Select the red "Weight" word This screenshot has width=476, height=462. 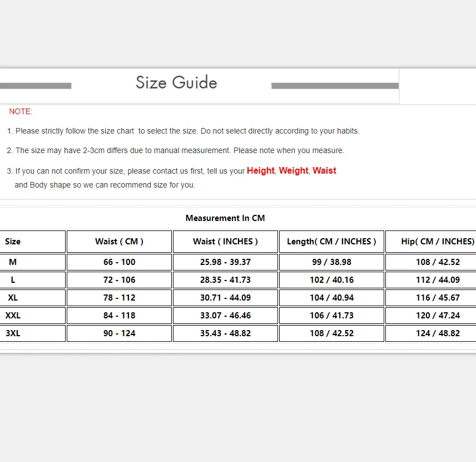tap(294, 170)
